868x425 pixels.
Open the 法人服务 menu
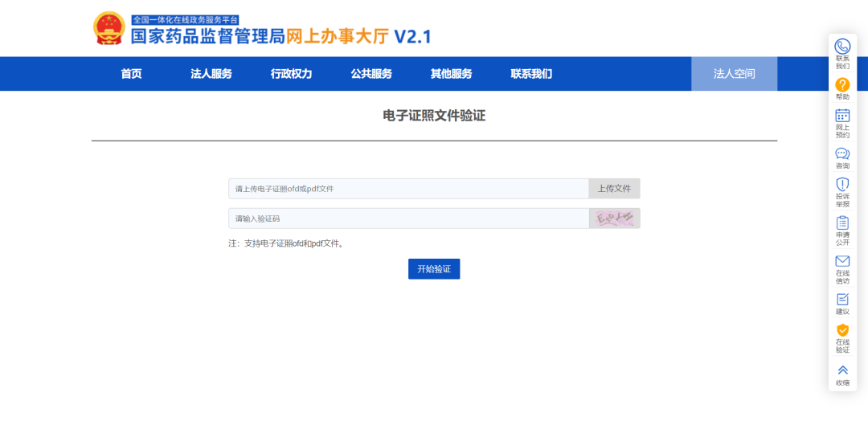tap(211, 74)
